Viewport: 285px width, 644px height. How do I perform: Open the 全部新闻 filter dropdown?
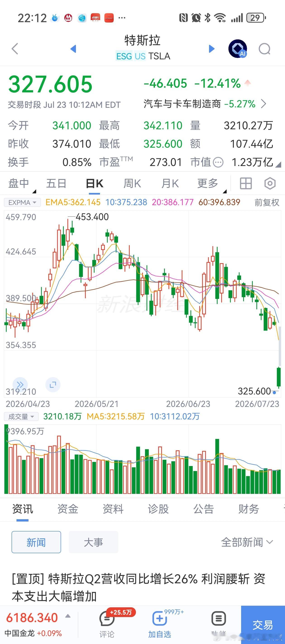247,542
